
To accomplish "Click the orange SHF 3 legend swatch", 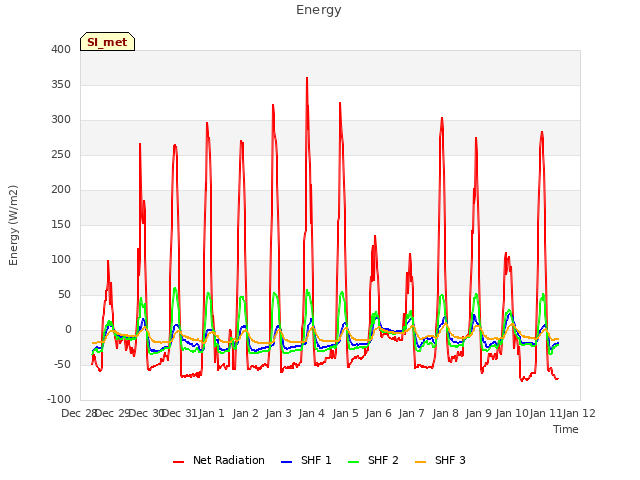I will [420, 462].
